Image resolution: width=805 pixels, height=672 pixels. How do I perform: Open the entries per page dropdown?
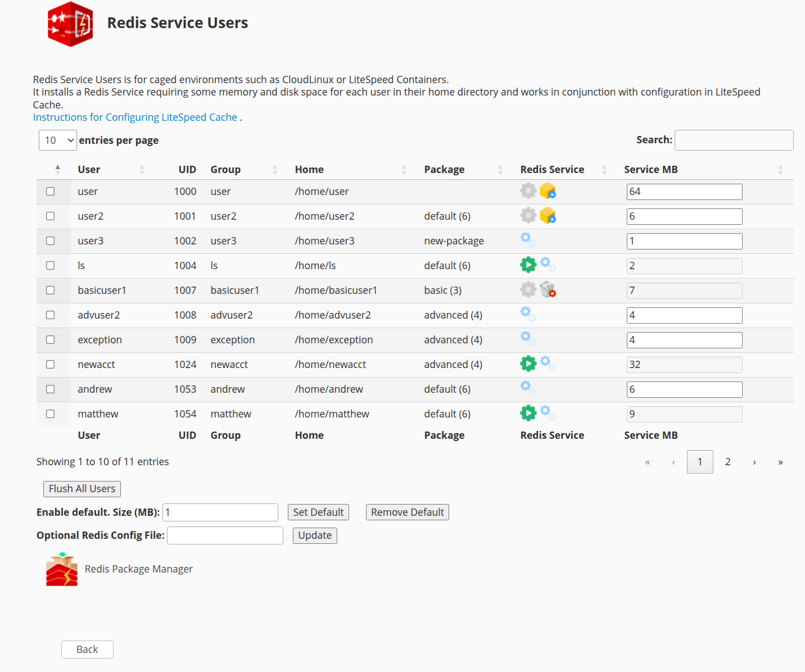pyautogui.click(x=57, y=140)
